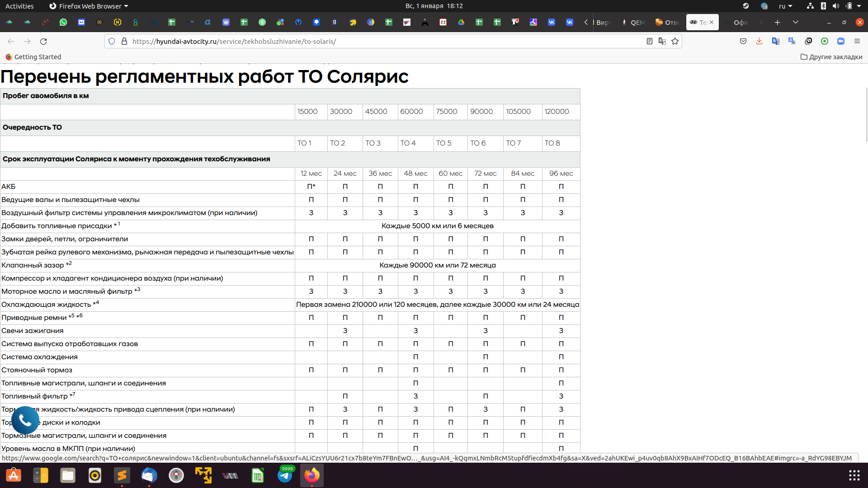The image size is (868, 488).
Task: Click the tracking protection shield icon
Action: (112, 41)
